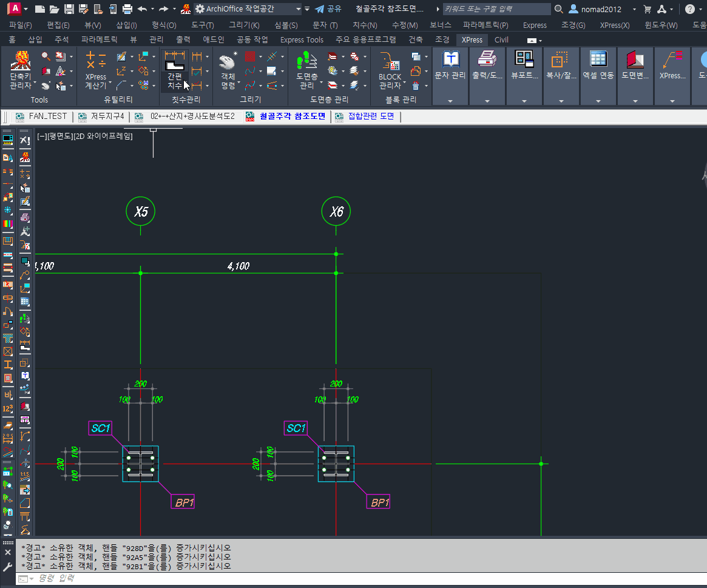Screen dimensions: 707x588
Task: Expand the 뷰포트 panel dropdown arrow
Action: 524,101
